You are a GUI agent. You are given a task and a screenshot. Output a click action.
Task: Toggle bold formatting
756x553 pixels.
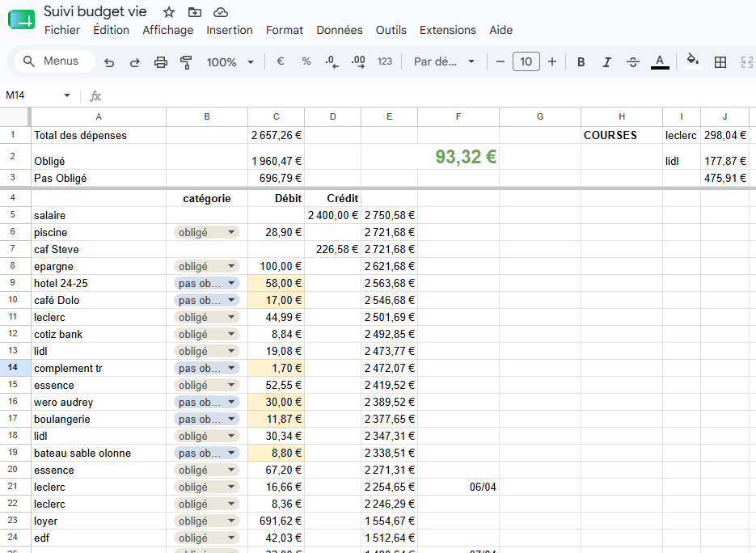point(581,61)
